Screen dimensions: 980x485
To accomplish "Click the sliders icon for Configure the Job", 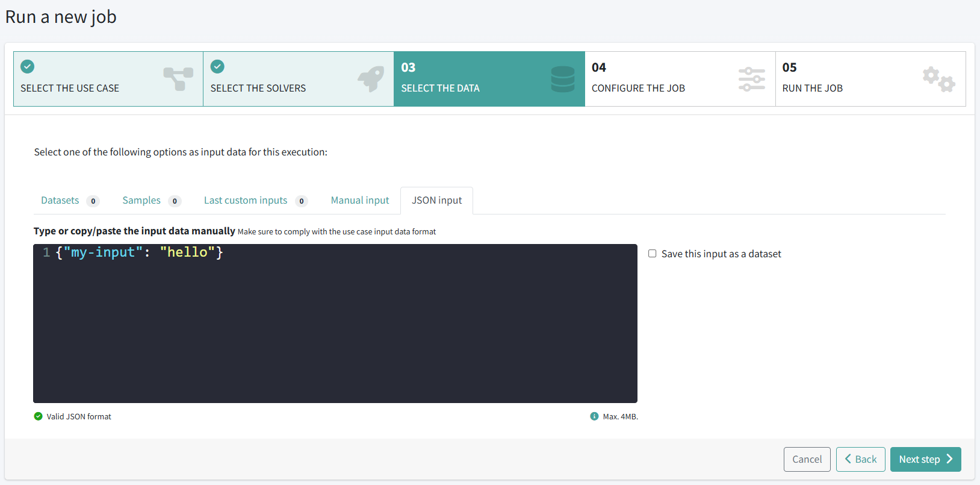I will (751, 79).
